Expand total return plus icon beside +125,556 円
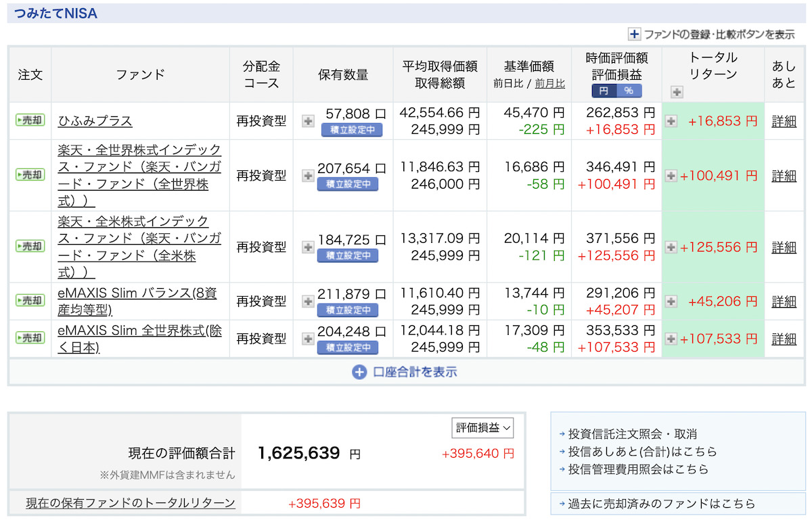This screenshot has width=812, height=520. (671, 247)
